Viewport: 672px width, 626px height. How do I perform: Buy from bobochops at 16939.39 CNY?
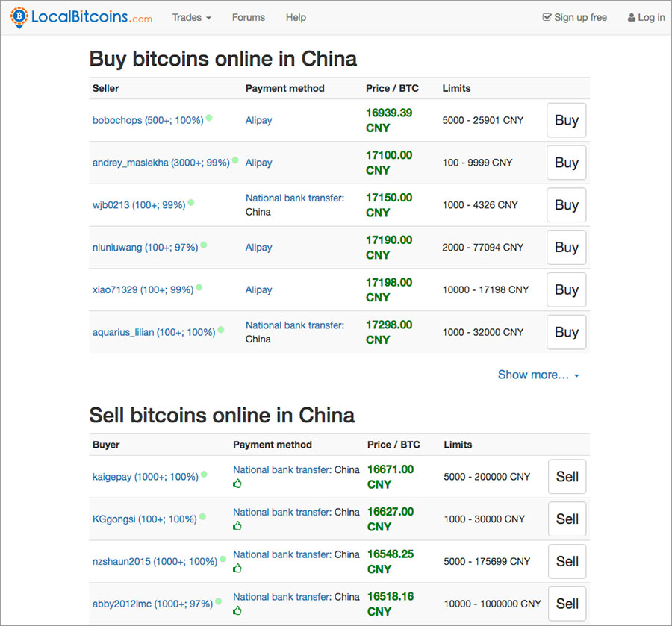click(x=567, y=120)
